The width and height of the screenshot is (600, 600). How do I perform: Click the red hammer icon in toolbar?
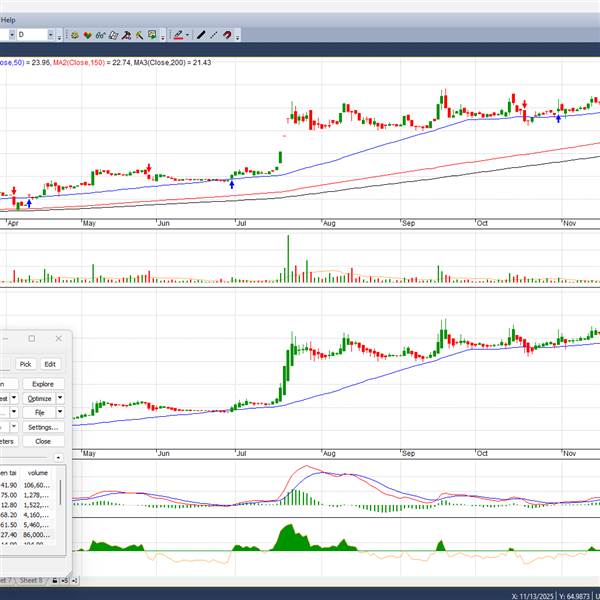(125, 35)
